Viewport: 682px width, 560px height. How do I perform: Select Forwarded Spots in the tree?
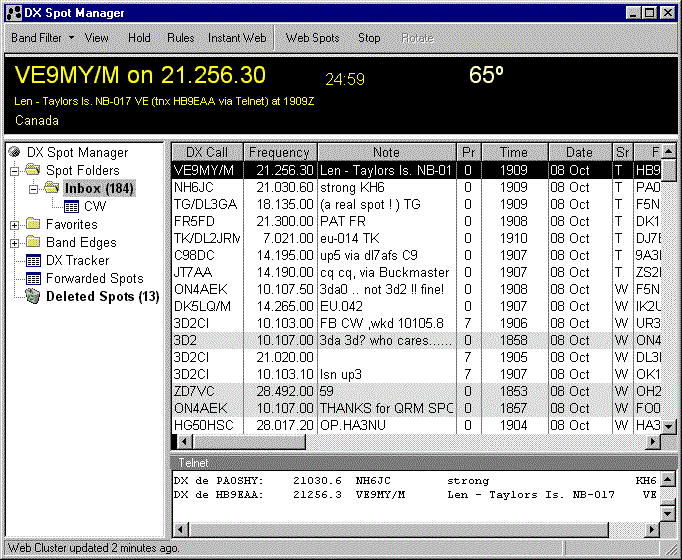click(94, 278)
